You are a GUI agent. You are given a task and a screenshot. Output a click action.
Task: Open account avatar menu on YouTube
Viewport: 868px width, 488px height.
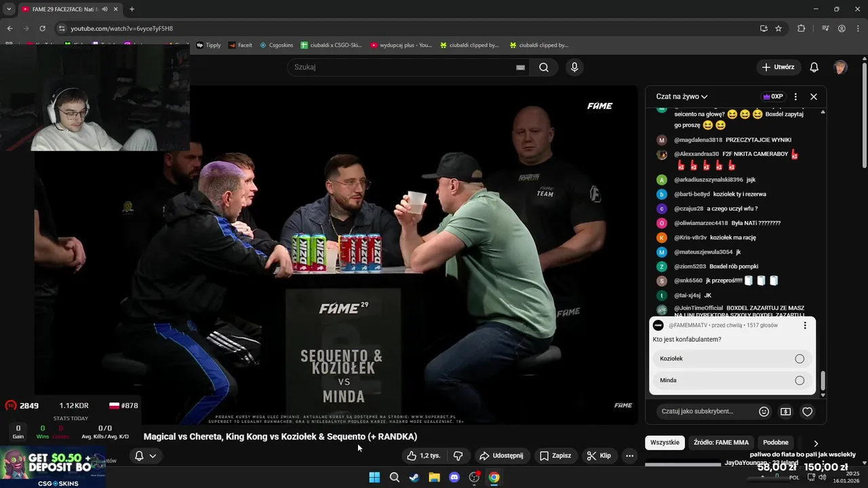tap(840, 67)
